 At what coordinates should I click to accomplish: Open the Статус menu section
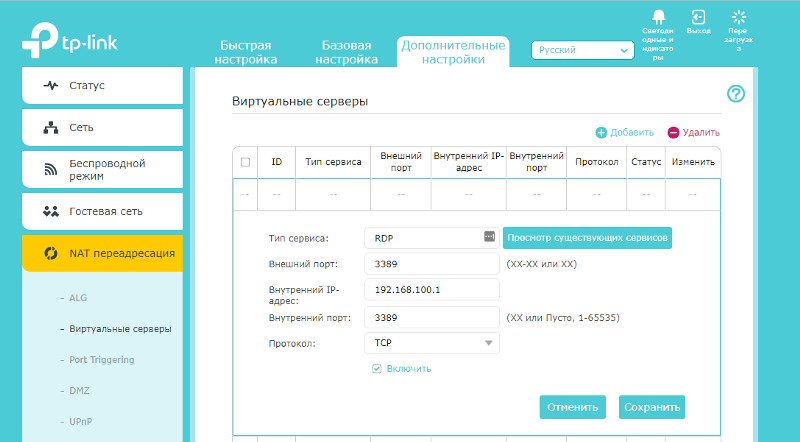[103, 85]
